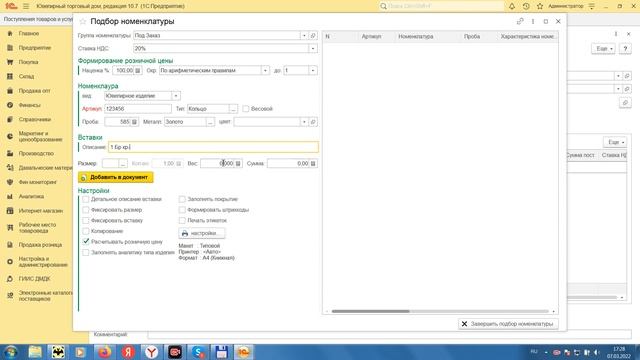
Task: Click ГИИС ДМДК icon in sidebar
Action: coord(10,279)
